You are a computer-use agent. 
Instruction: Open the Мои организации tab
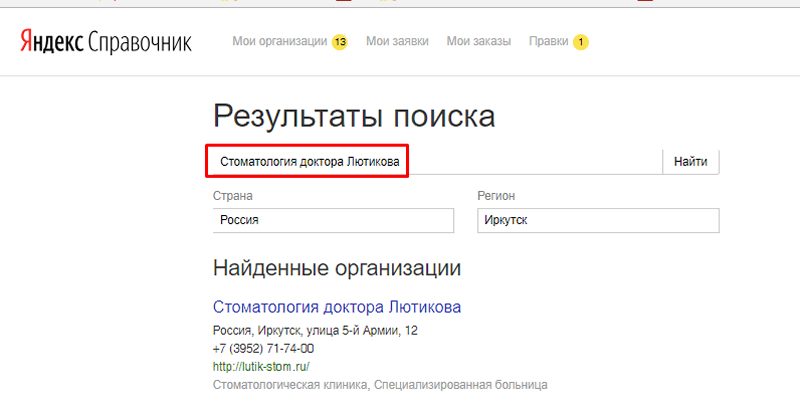coord(280,41)
